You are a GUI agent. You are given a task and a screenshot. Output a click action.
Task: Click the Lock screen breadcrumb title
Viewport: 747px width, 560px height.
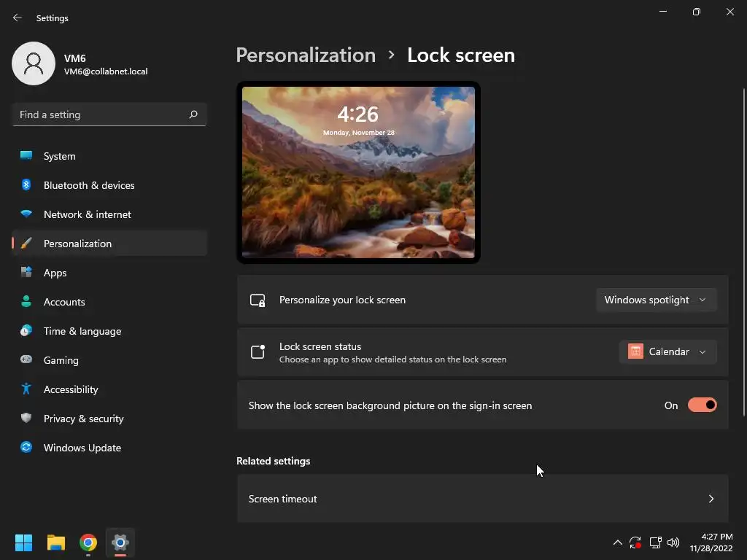461,55
